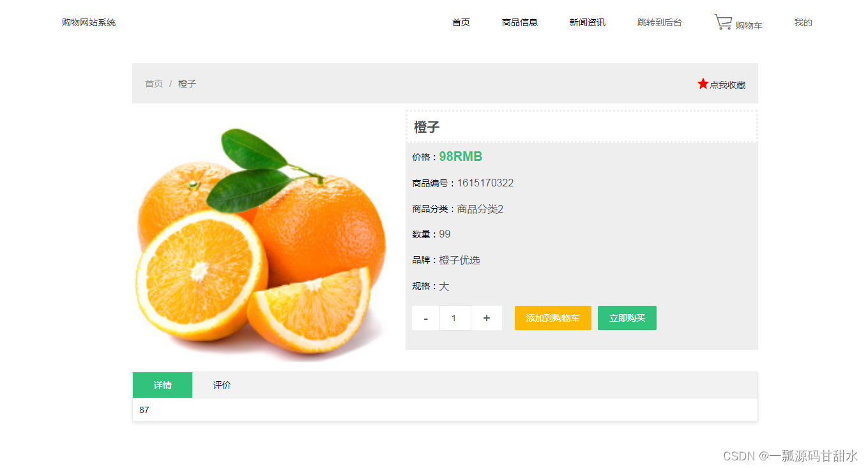The image size is (868, 468).
Task: Click the 商品分类2 category value
Action: [480, 209]
